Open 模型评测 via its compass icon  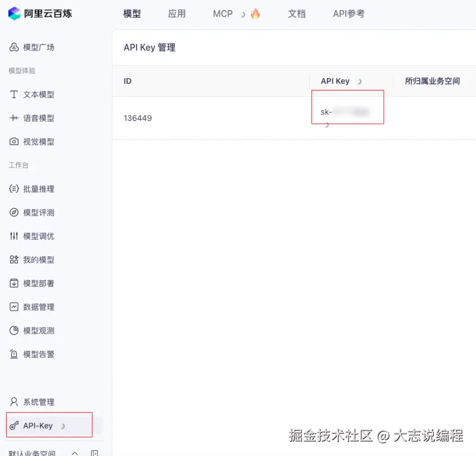[14, 213]
